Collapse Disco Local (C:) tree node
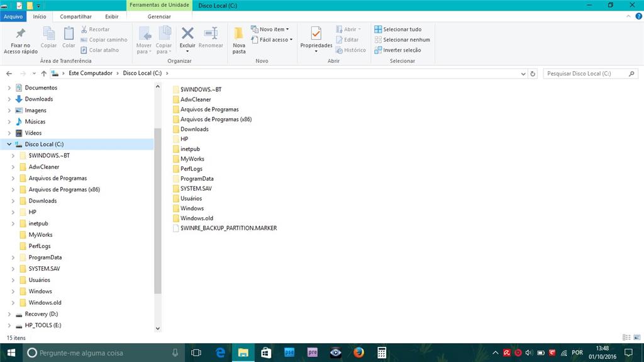The image size is (644, 362). click(x=9, y=144)
